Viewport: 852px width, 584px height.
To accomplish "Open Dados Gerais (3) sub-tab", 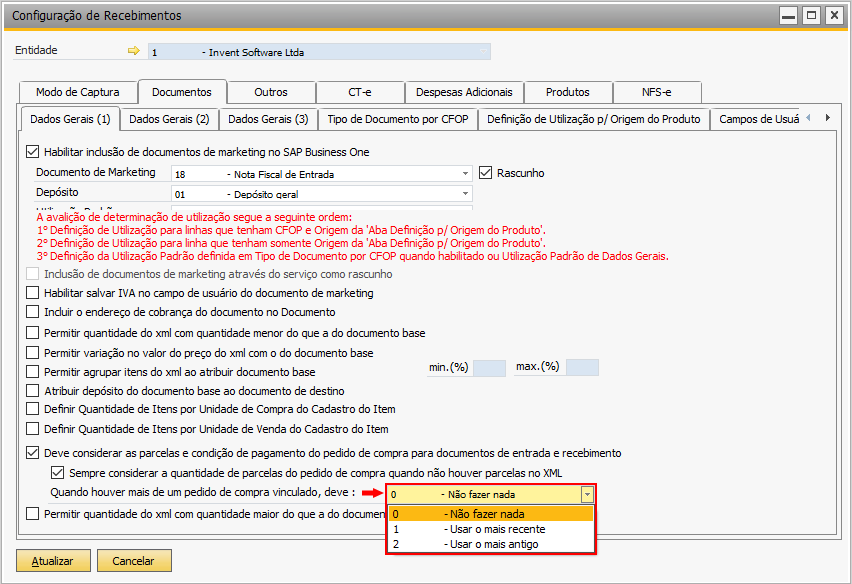I will pos(268,119).
